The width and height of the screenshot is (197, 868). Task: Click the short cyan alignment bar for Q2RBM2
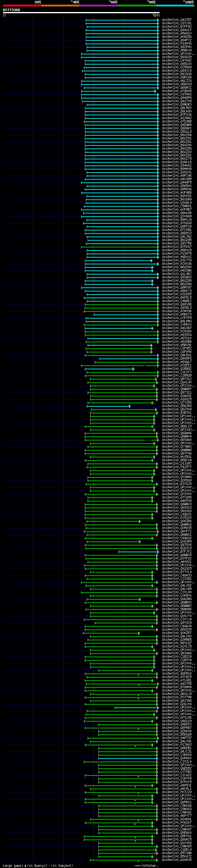pos(110,369)
